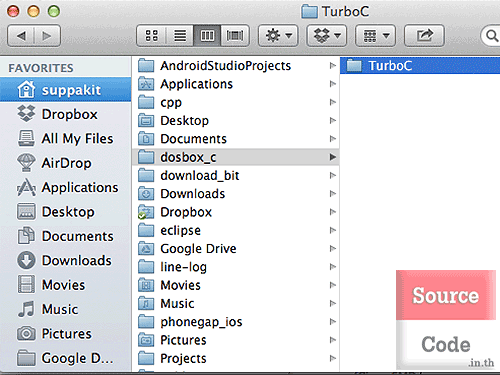
Task: Expand arrow next to cpp
Action: pos(332,102)
